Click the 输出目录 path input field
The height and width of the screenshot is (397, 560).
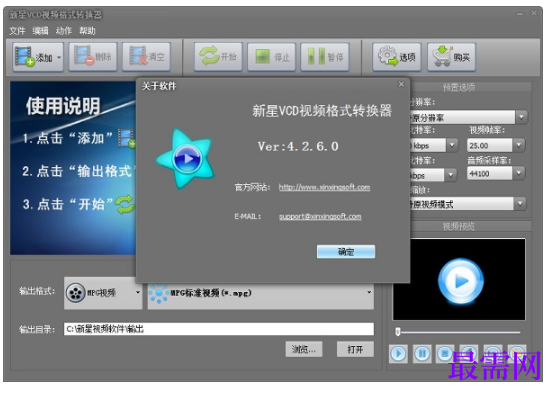(219, 329)
